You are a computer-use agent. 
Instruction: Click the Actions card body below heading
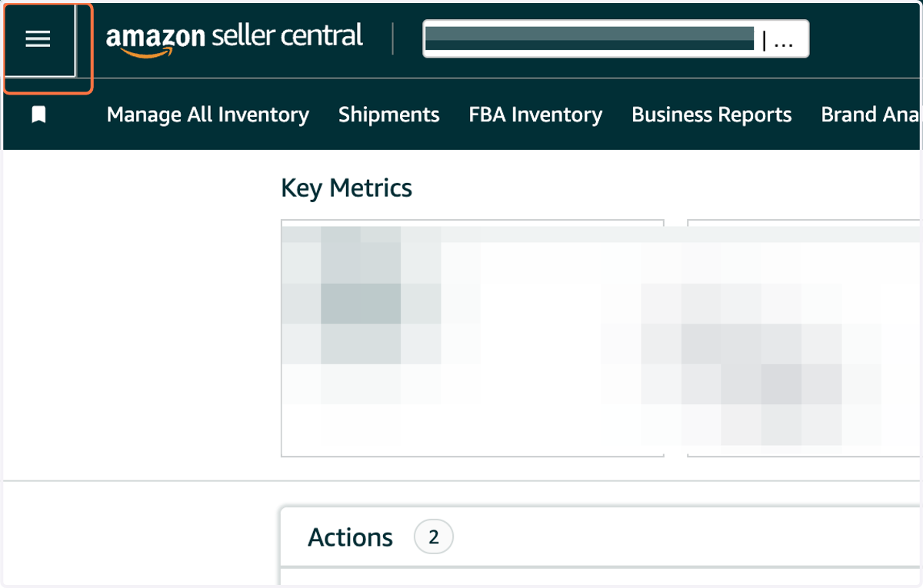600,576
